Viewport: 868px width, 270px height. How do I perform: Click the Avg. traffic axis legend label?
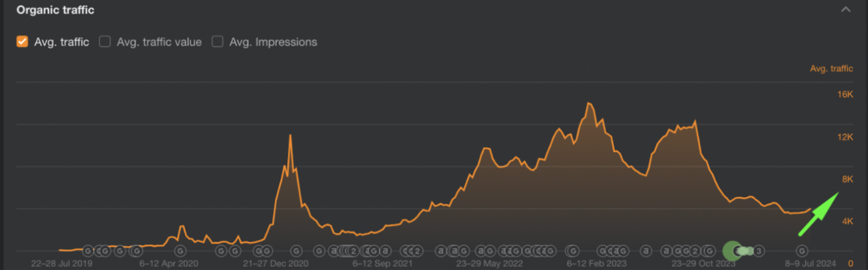point(831,68)
